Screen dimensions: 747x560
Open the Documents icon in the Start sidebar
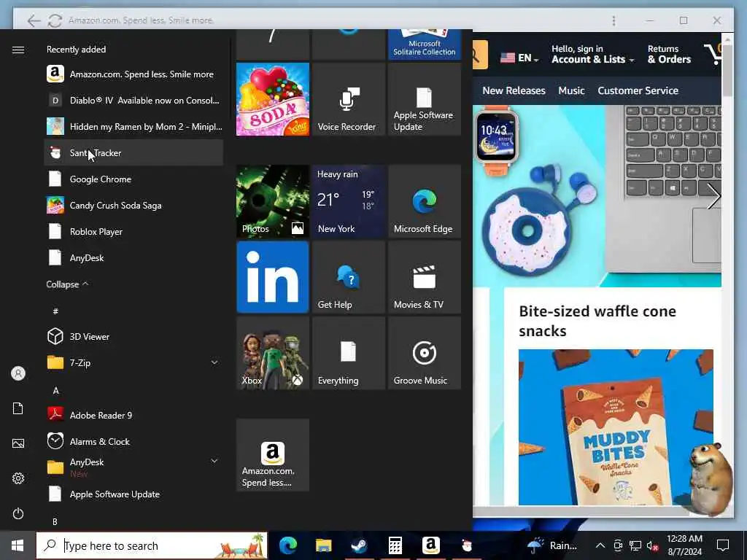click(x=18, y=408)
